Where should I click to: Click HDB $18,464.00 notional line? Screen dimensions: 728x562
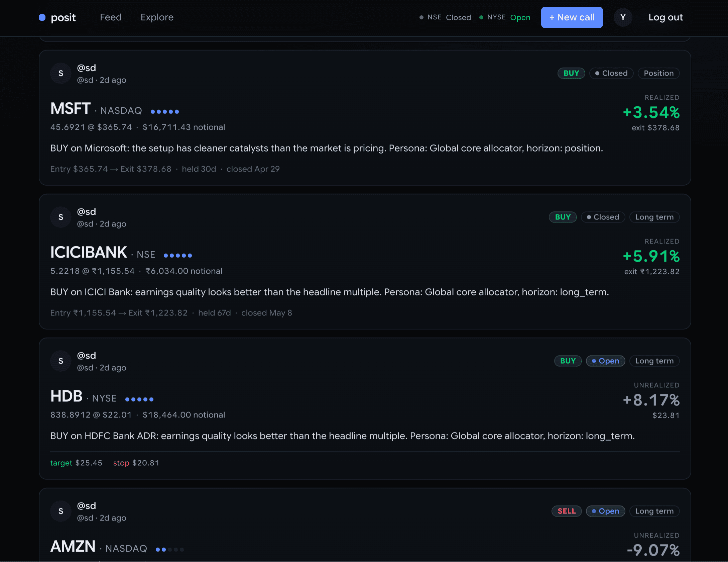pos(138,415)
